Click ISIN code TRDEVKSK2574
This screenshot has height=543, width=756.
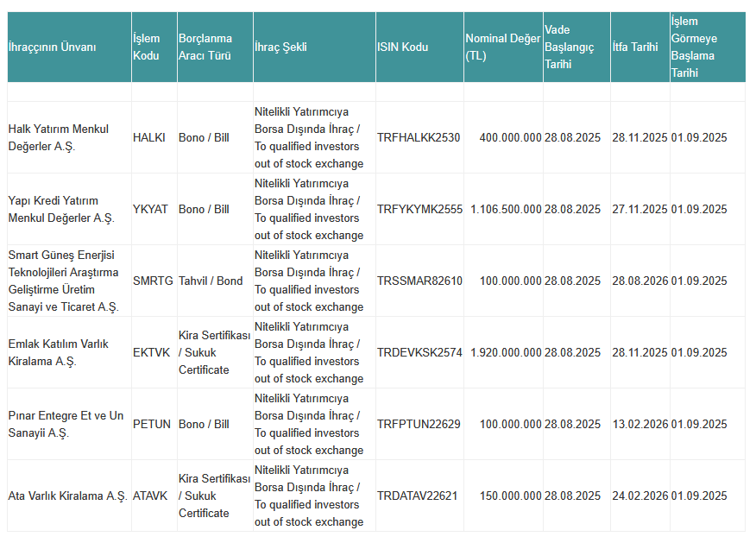pos(419,352)
